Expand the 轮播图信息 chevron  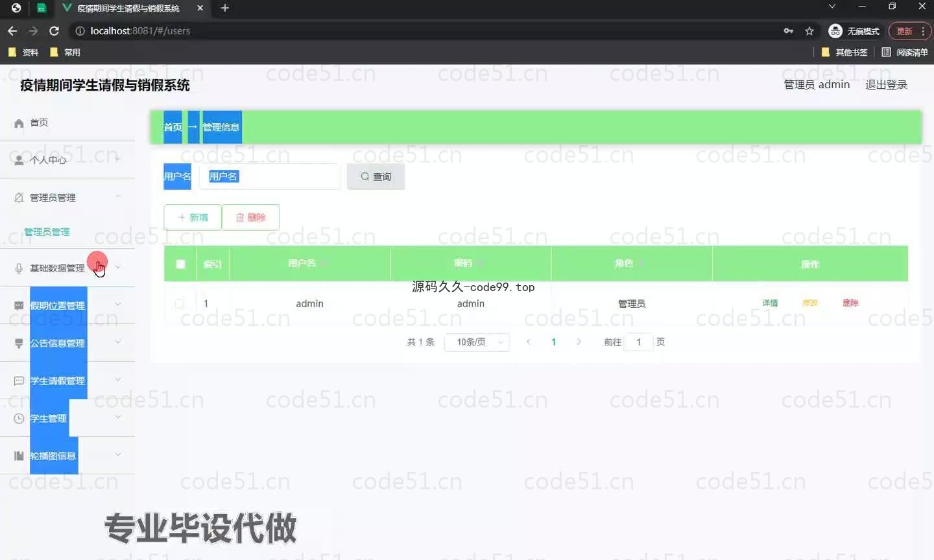(118, 454)
